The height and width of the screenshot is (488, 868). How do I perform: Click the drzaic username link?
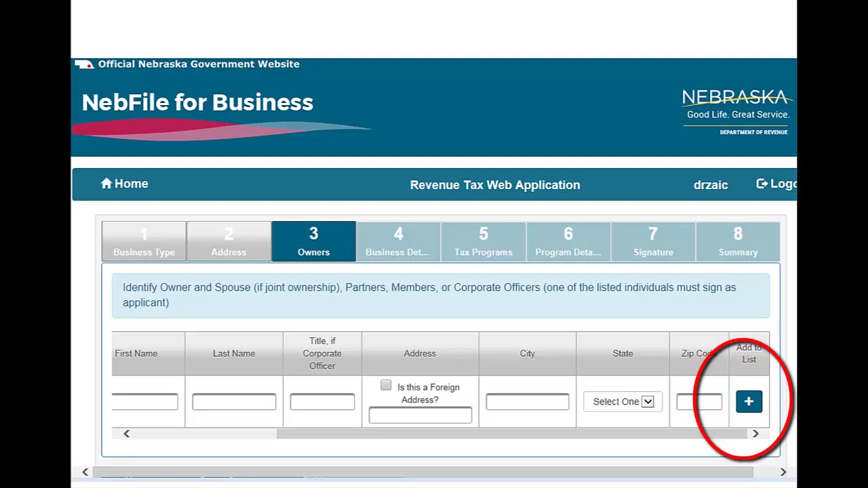tap(711, 185)
